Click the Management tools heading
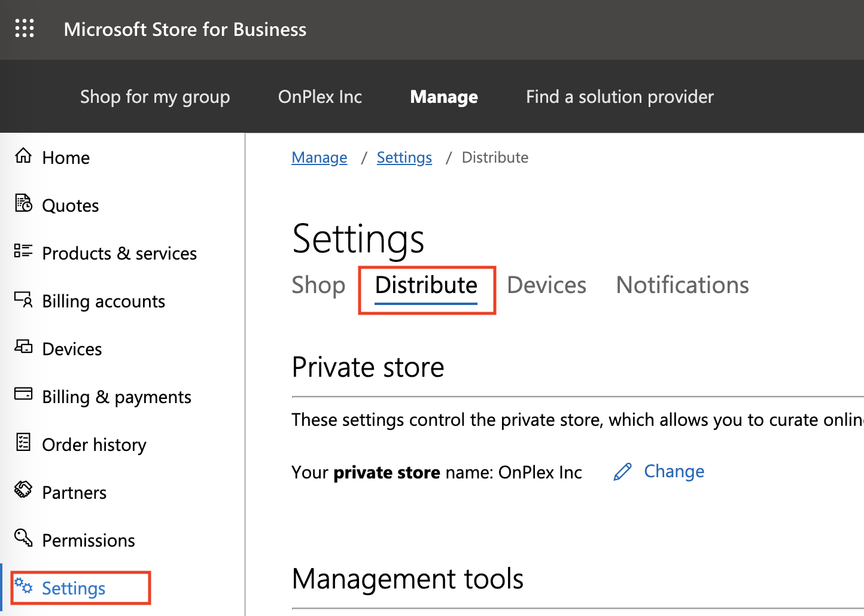 pyautogui.click(x=407, y=579)
